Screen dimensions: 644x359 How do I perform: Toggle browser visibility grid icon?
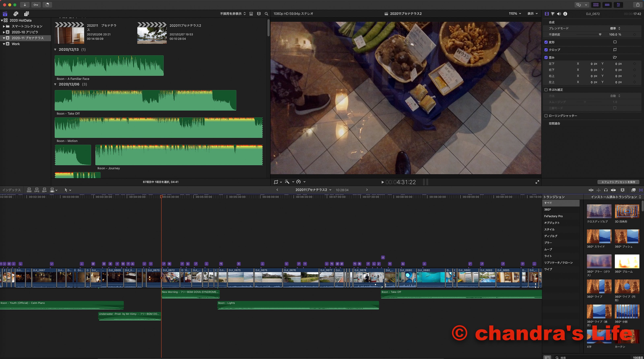[x=596, y=5]
